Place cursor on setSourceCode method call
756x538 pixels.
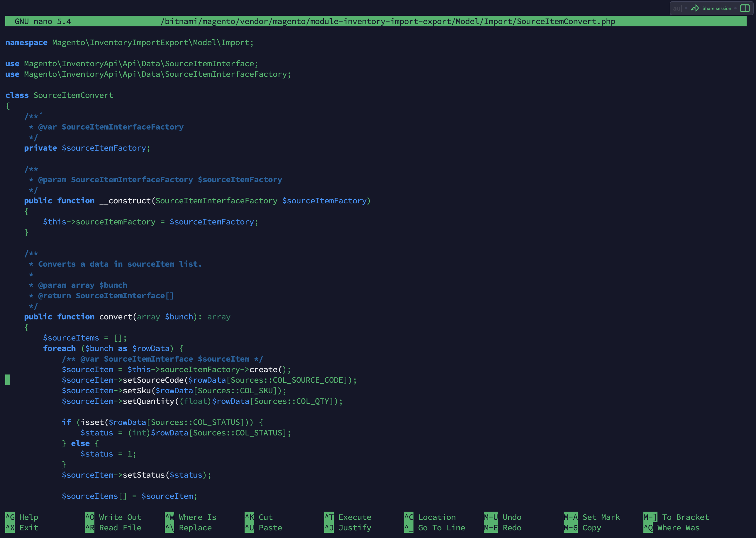coord(153,380)
